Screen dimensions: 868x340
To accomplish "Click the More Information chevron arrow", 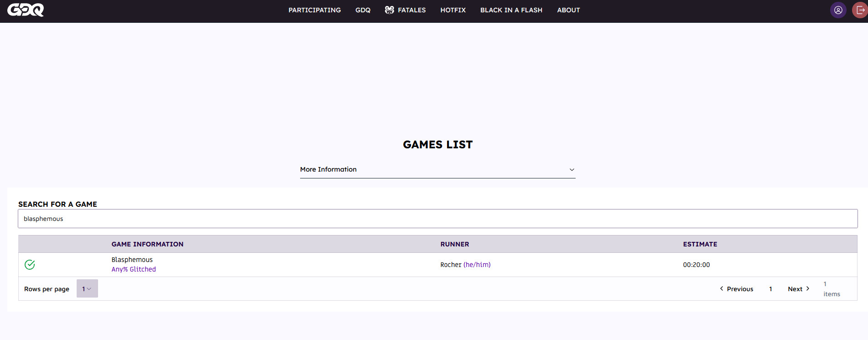I will (x=572, y=170).
